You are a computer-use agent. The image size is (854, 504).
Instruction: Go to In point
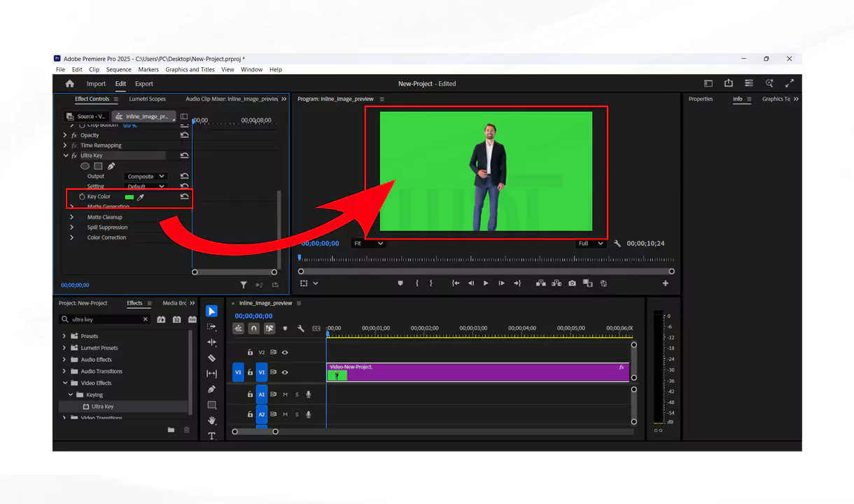pos(456,283)
